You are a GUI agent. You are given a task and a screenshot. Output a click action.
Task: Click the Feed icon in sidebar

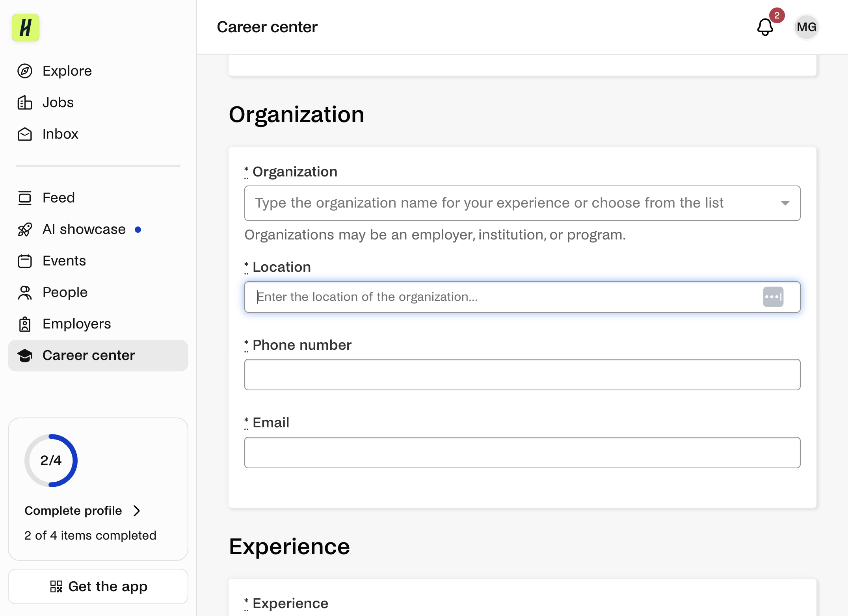pyautogui.click(x=25, y=198)
